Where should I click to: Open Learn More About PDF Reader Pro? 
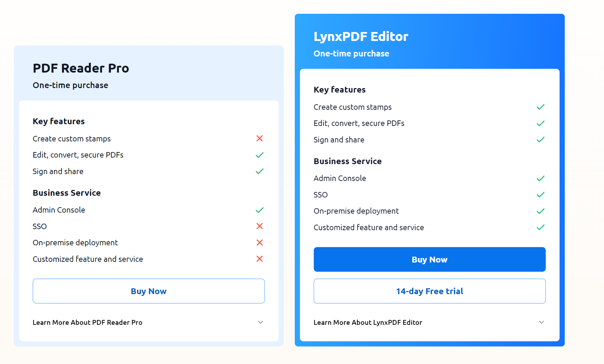click(x=87, y=322)
